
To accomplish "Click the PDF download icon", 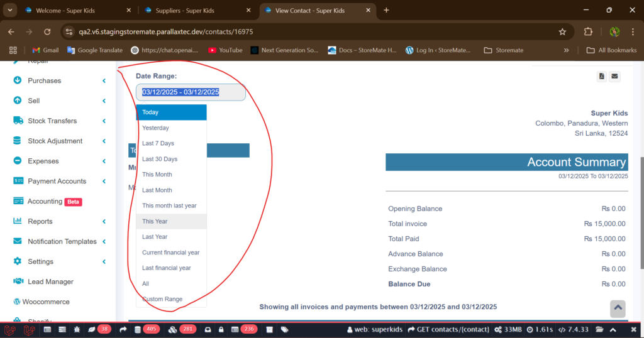I will pos(601,76).
